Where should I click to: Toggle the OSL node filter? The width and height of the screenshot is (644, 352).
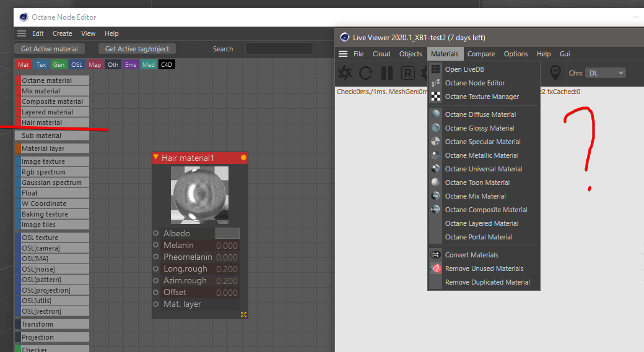[x=77, y=64]
